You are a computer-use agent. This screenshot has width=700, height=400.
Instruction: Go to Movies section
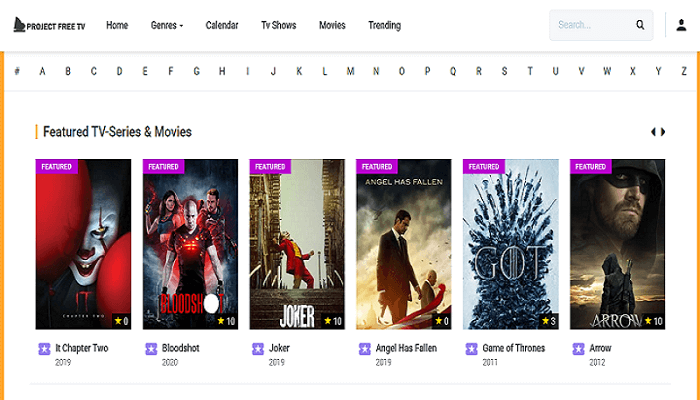tap(332, 25)
